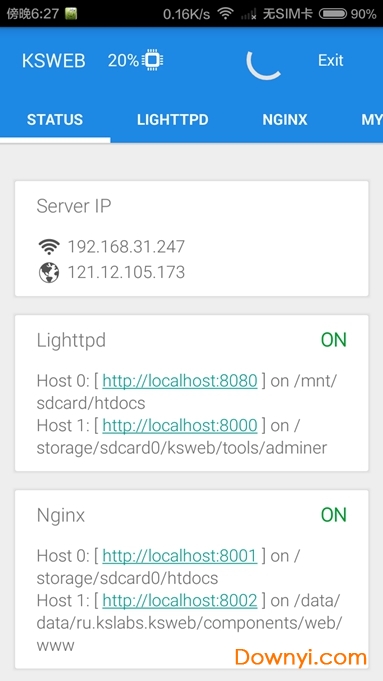Viewport: 383px width, 681px height.
Task: Open http://localhost:8000 adminer link
Action: tap(180, 426)
